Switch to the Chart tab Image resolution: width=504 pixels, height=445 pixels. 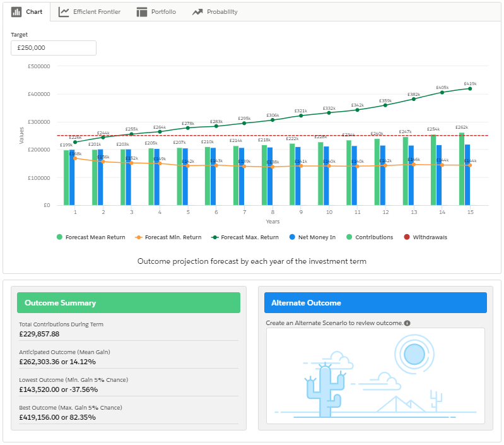[x=27, y=12]
